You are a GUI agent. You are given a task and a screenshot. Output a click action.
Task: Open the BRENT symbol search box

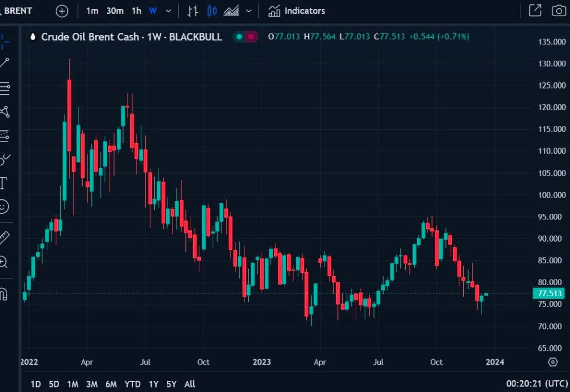coord(18,11)
